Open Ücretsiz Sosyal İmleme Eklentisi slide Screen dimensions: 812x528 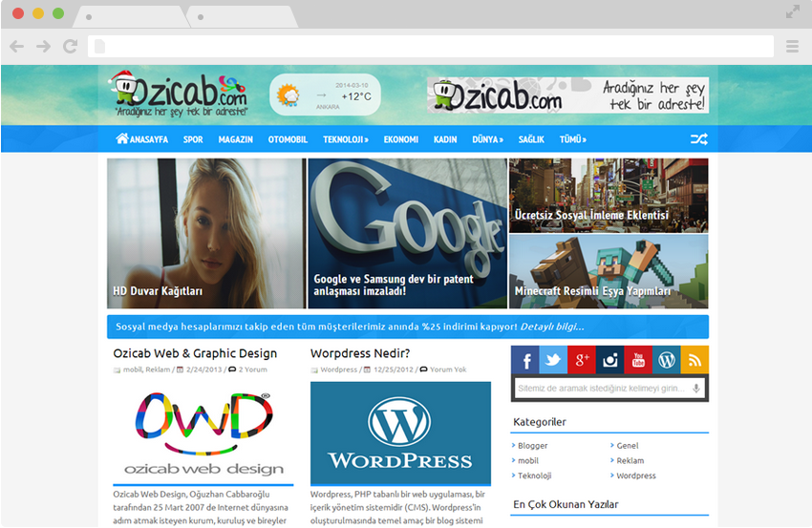[x=609, y=196]
